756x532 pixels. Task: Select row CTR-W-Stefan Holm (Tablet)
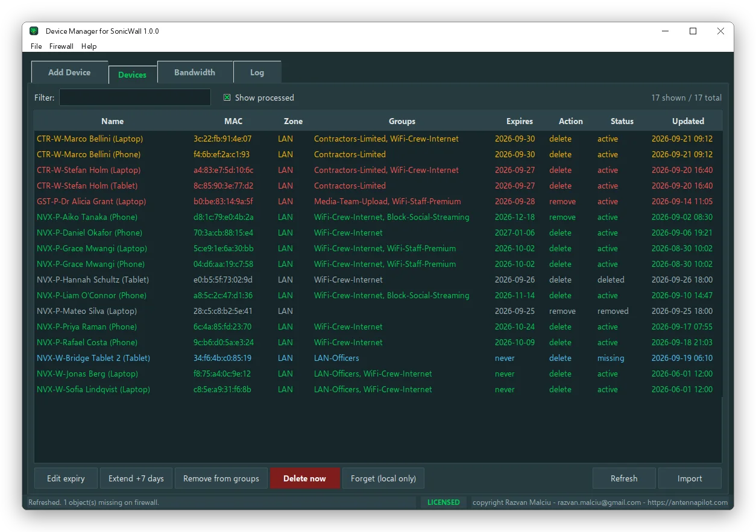click(377, 186)
